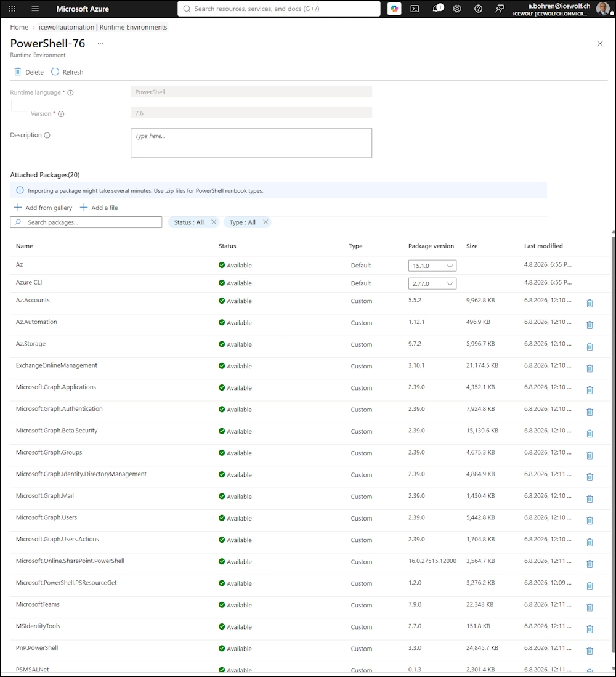Delete Microsoft.Graph.Applications via trash icon
The height and width of the screenshot is (677, 616).
[590, 391]
